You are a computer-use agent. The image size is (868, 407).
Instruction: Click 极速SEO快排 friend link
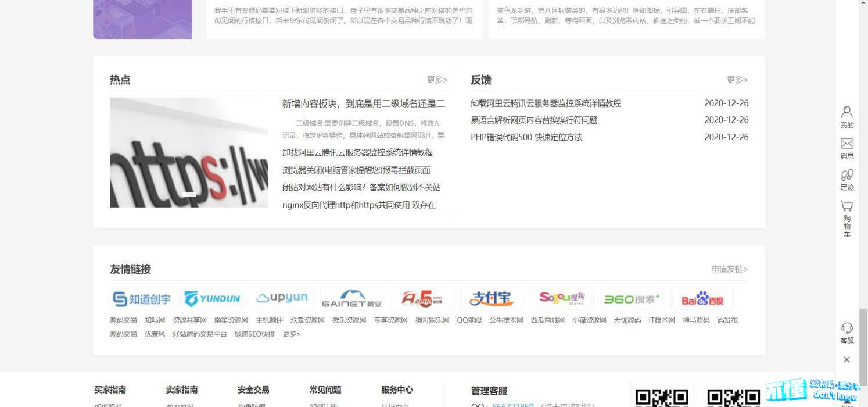[x=254, y=334]
